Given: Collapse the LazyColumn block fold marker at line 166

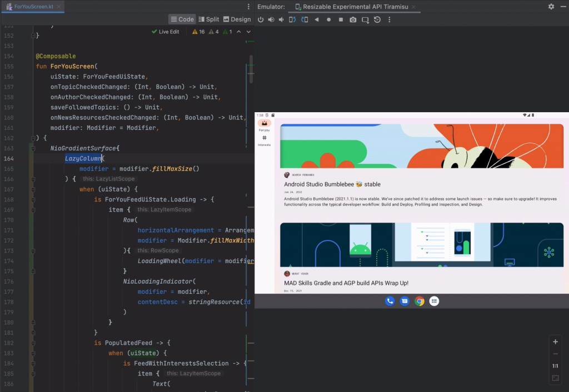Looking at the screenshot, I should tap(33, 179).
